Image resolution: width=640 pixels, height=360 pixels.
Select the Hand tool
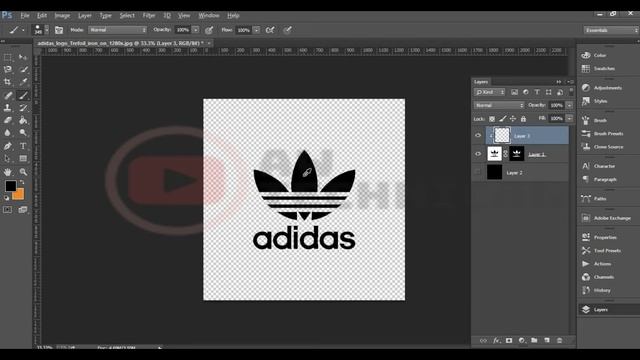coord(7,172)
